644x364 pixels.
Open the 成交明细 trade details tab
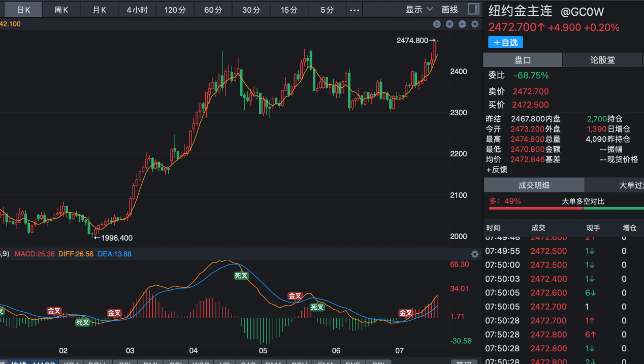coord(534,185)
